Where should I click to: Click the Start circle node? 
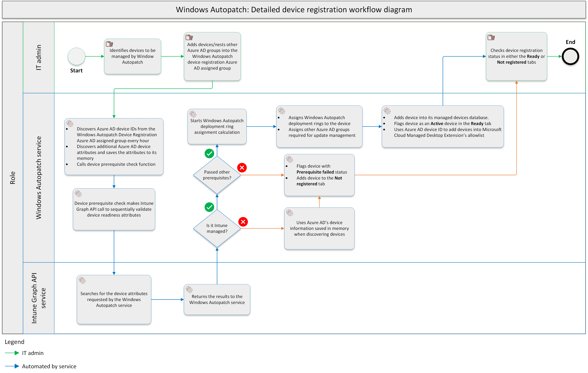tap(76, 56)
